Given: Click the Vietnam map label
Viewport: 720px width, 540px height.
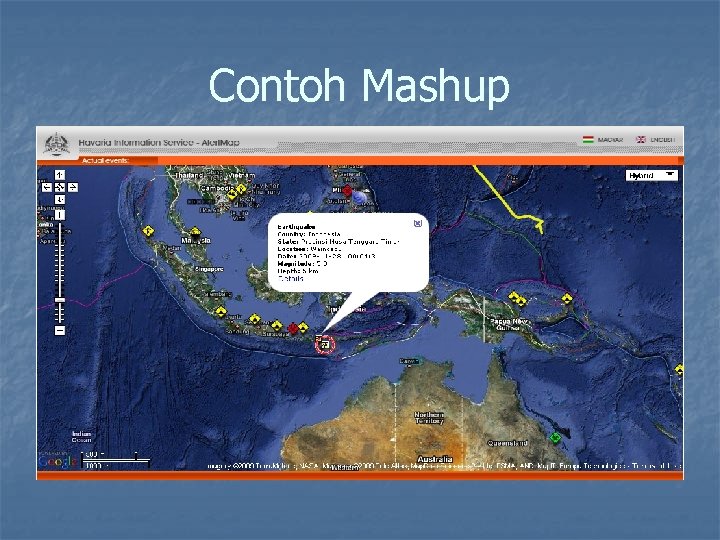Looking at the screenshot, I should point(242,175).
